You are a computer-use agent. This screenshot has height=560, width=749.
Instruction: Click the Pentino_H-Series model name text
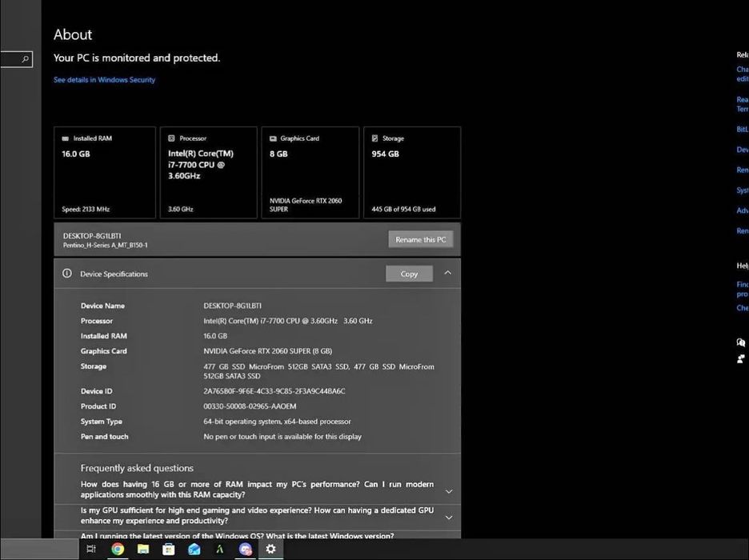coord(105,246)
